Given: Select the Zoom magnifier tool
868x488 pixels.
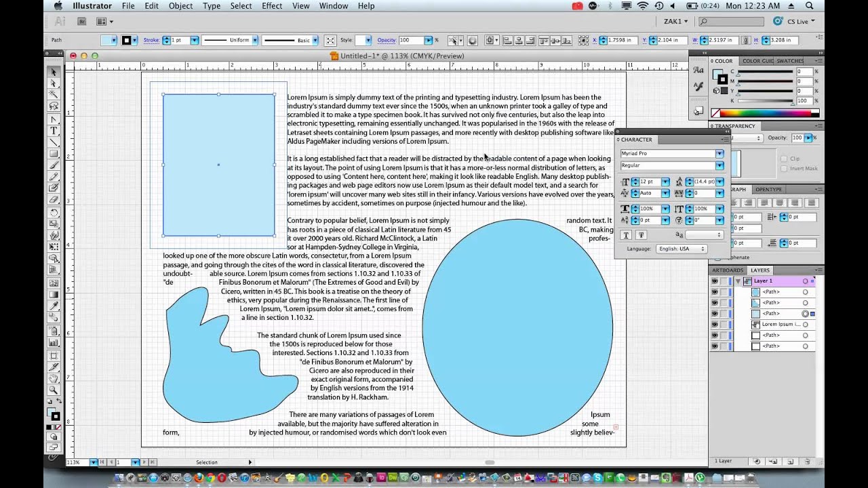Looking at the screenshot, I should [x=54, y=390].
